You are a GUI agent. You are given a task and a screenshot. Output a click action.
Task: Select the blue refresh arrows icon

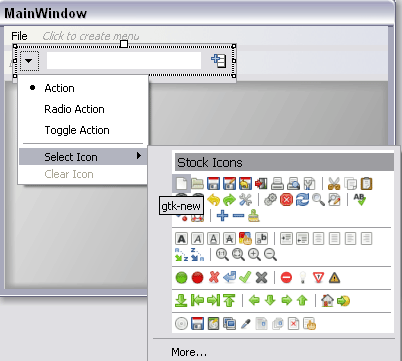click(x=302, y=200)
